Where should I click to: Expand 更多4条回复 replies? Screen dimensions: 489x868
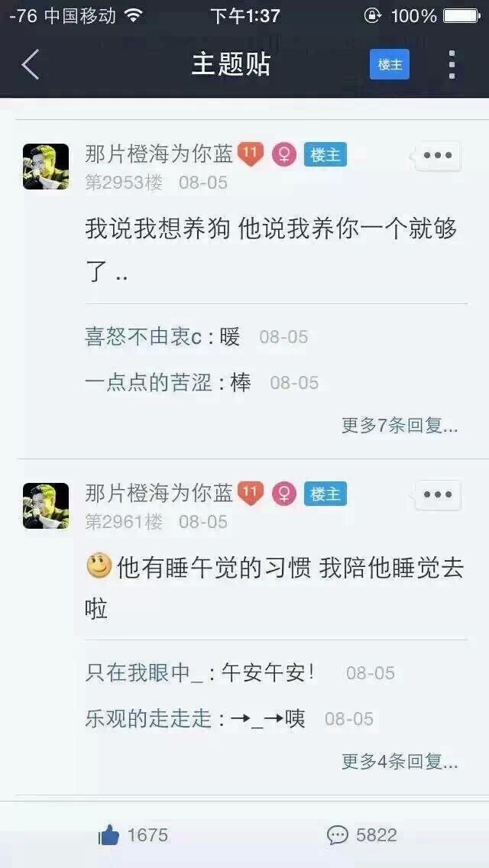click(x=400, y=763)
